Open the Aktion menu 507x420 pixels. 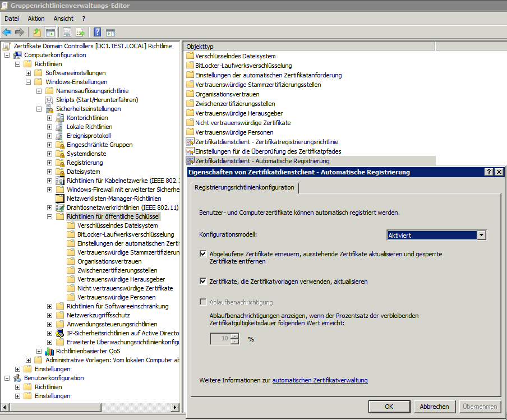(36, 19)
